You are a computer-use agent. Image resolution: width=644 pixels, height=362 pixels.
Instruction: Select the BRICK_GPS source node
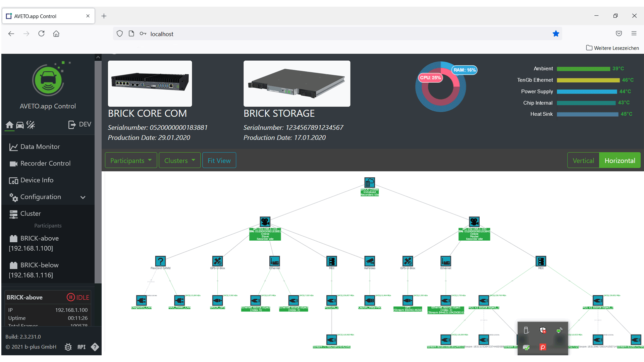(x=217, y=300)
